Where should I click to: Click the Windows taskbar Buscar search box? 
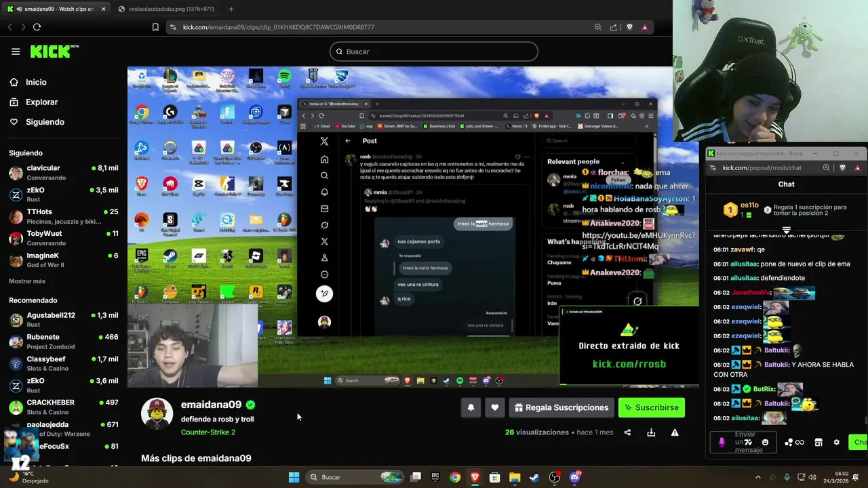click(x=353, y=477)
